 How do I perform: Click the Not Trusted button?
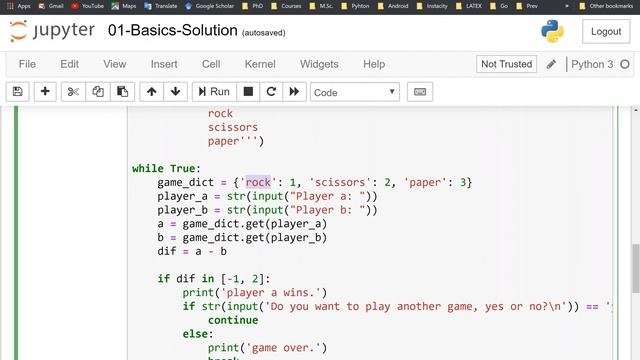point(507,64)
